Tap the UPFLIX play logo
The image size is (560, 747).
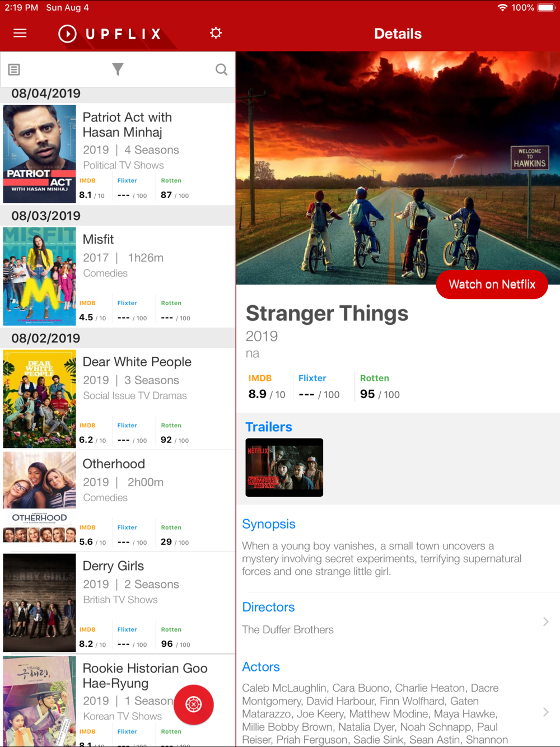tap(67, 34)
